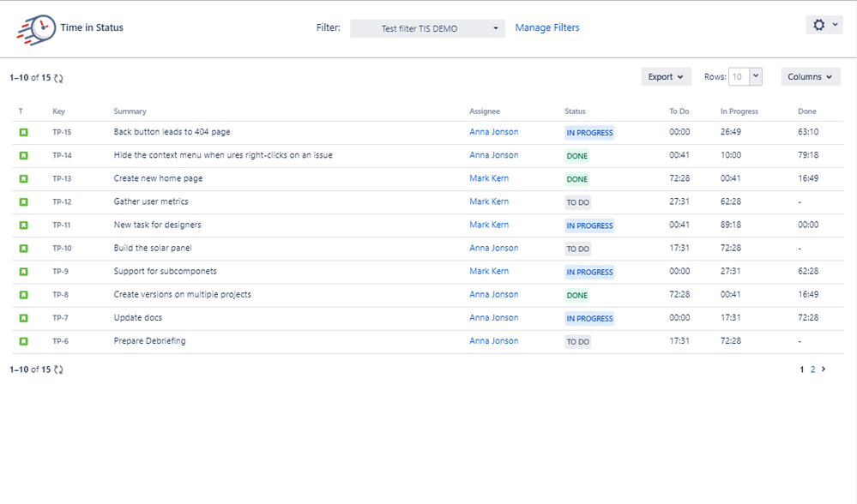The width and height of the screenshot is (857, 504).
Task: Open Anna Jonson assignee link for TP-15
Action: [493, 132]
